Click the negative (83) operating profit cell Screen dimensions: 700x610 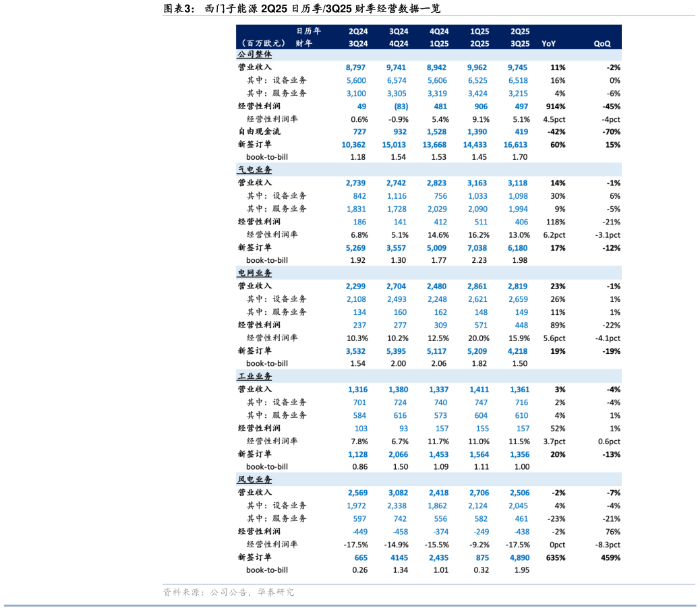pos(401,106)
